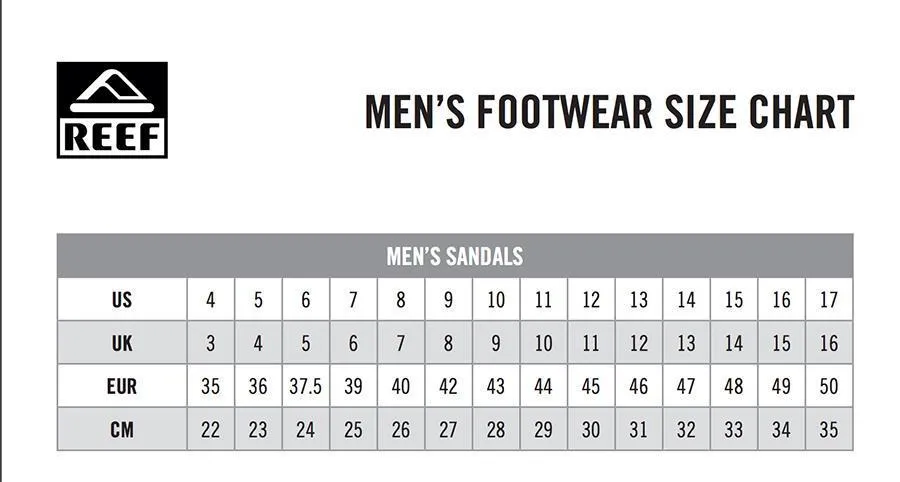The height and width of the screenshot is (482, 900).
Task: Select CM value 22 cell
Action: [x=211, y=429]
